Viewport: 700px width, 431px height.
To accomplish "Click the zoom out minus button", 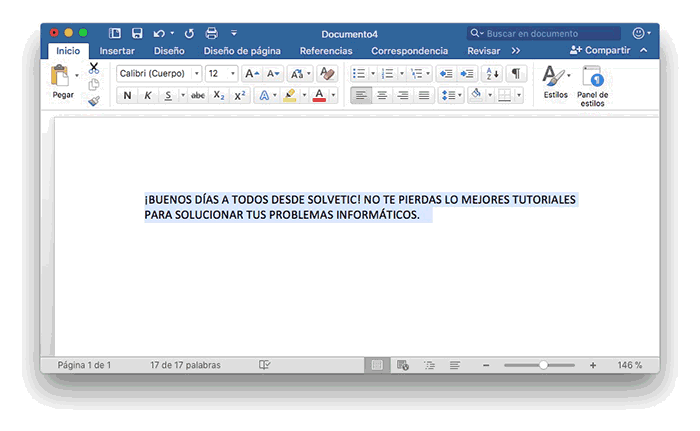I will pos(486,365).
